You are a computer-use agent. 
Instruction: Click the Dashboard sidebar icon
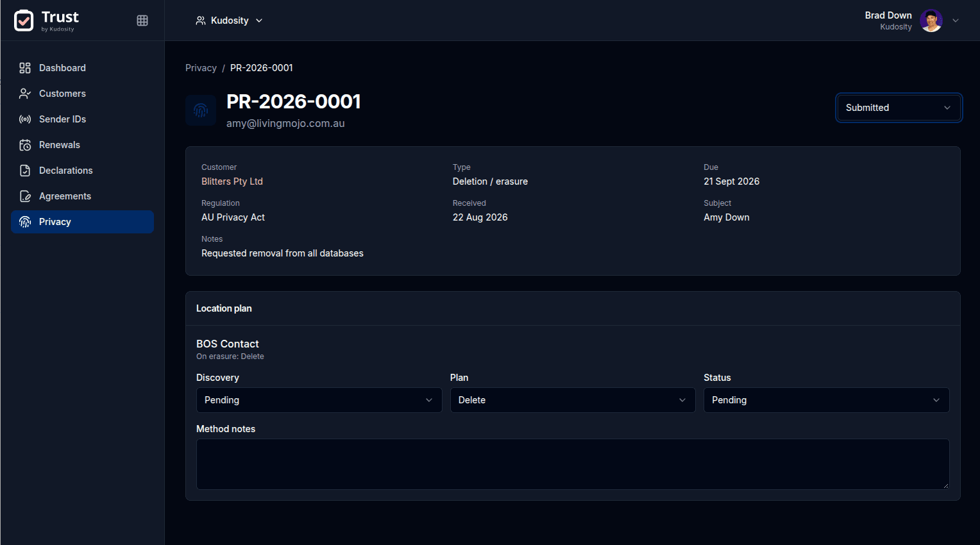(25, 68)
